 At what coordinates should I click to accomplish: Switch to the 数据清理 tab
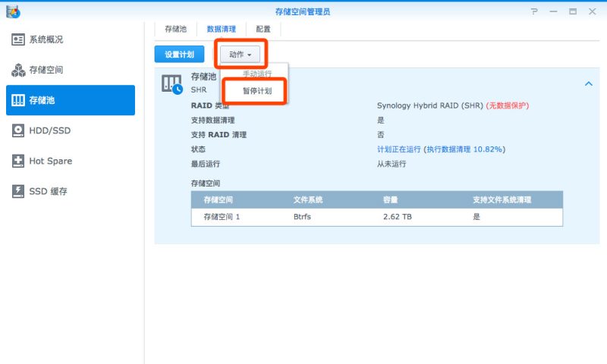222,29
